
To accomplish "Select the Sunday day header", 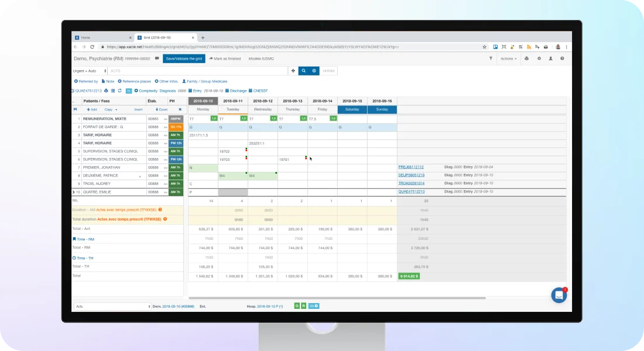I will [x=382, y=109].
